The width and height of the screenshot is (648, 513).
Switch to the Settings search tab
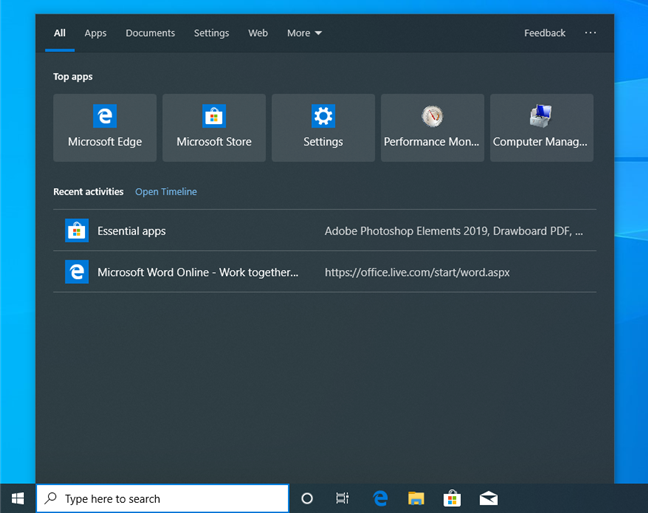[211, 33]
